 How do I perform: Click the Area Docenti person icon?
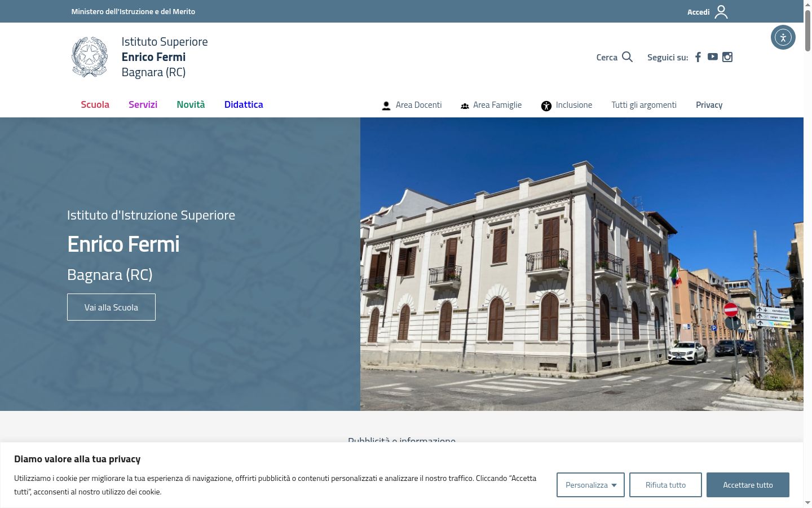[386, 106]
